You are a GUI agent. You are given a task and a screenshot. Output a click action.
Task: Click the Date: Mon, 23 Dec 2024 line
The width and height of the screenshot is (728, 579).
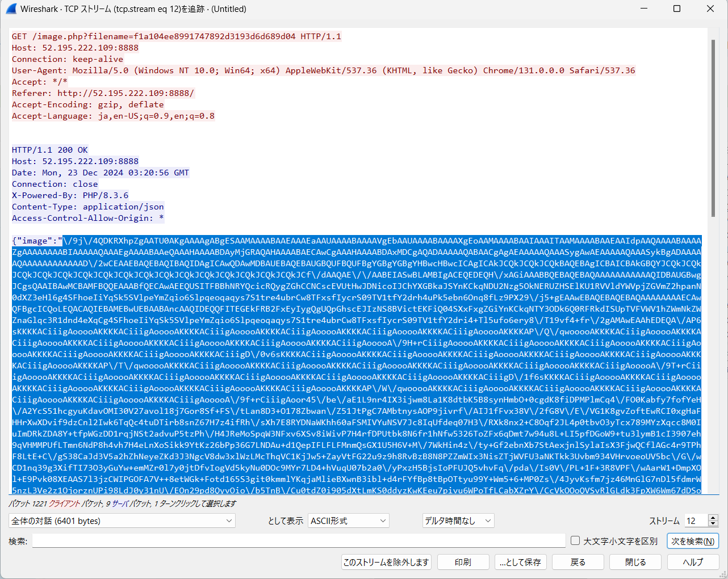point(101,173)
